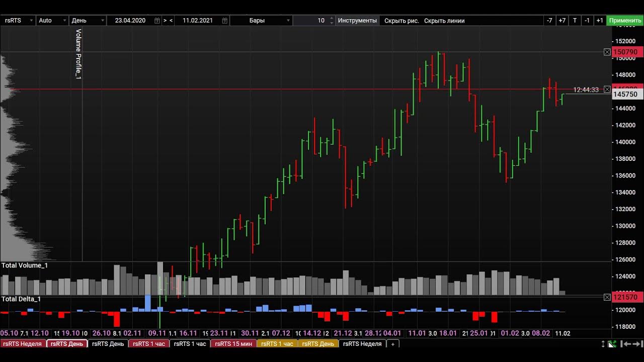Click the 23.11 date on time axis

(x=219, y=333)
